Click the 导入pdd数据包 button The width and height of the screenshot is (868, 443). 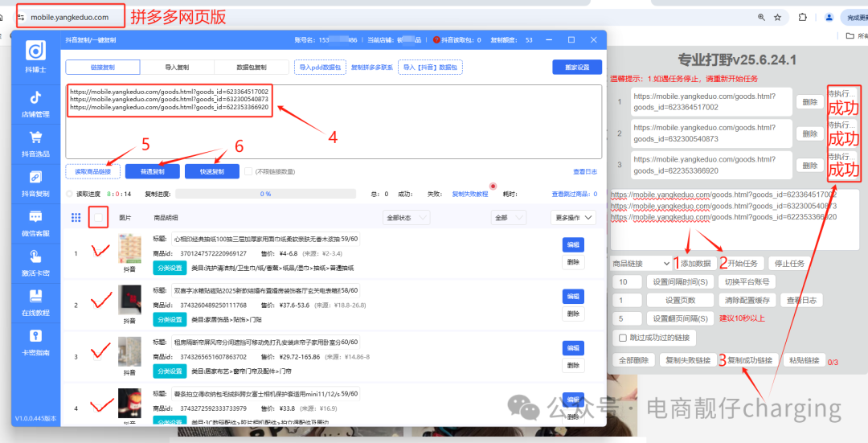(320, 67)
